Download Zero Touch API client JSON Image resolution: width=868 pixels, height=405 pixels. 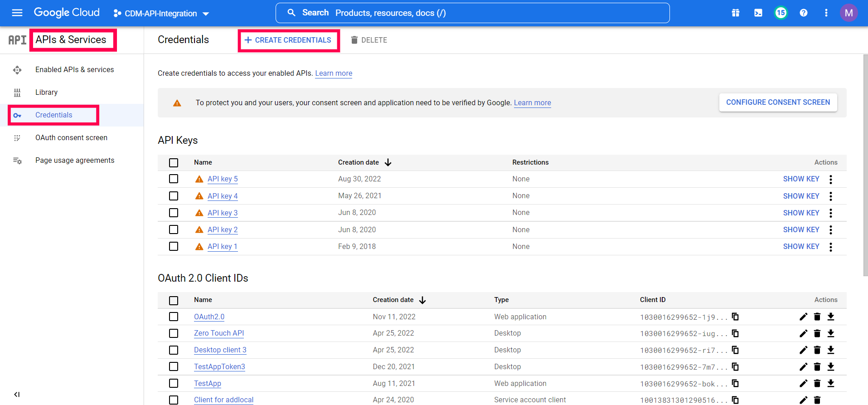coord(831,333)
